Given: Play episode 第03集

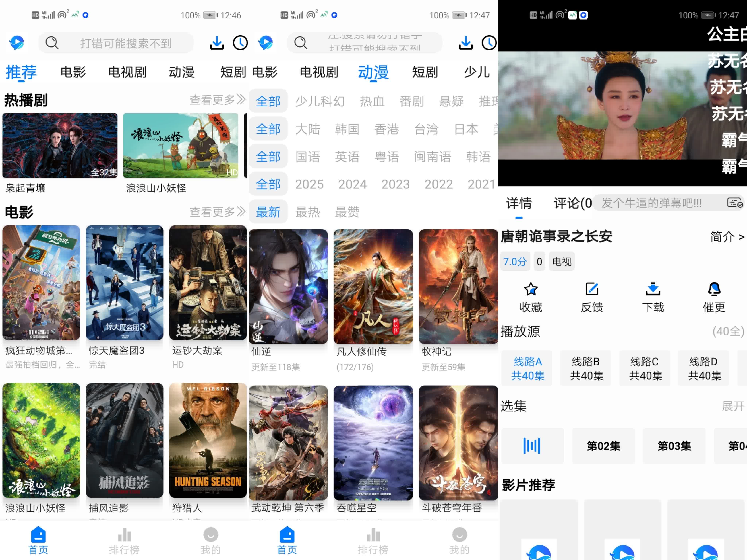Looking at the screenshot, I should click(674, 446).
